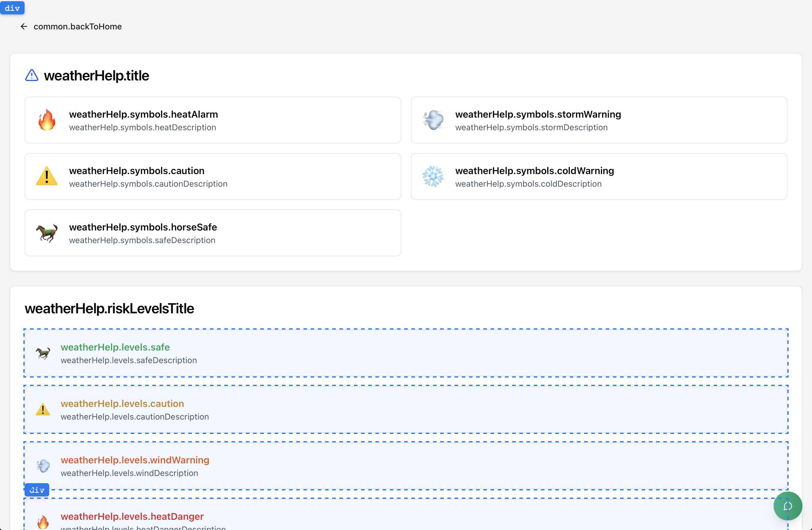
Task: Click the horseSafe horse emoji icon
Action: (47, 233)
